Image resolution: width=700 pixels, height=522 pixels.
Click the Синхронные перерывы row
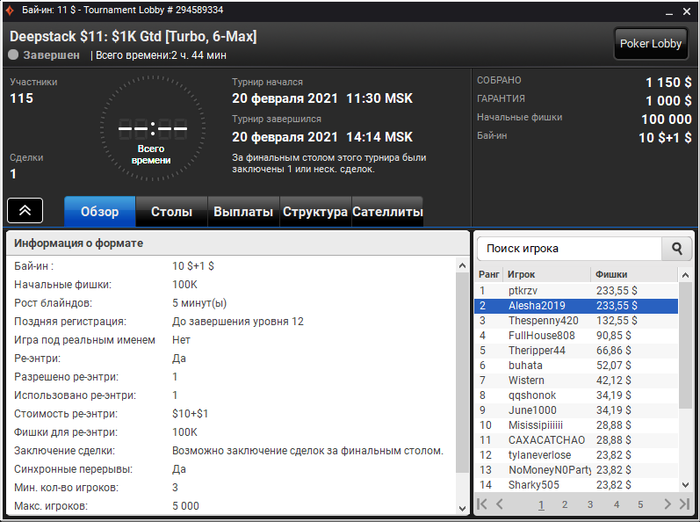(x=231, y=469)
